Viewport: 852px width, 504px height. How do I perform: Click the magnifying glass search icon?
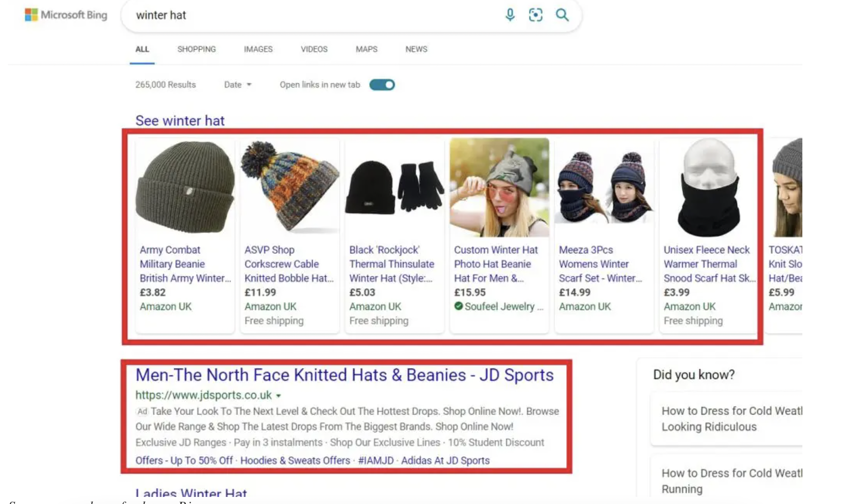[x=562, y=15]
